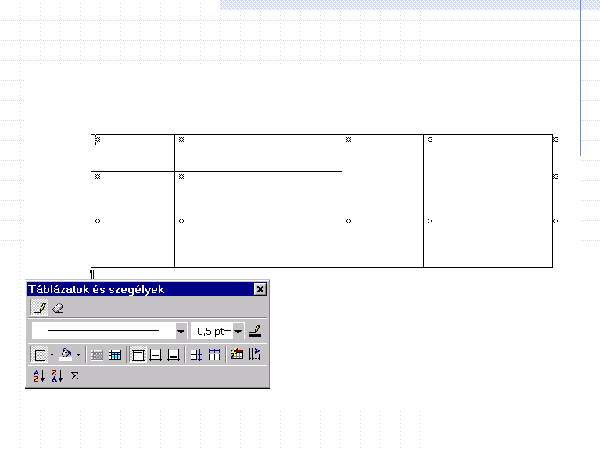Expand the shading color dropdown arrow
The image size is (600, 450).
79,354
